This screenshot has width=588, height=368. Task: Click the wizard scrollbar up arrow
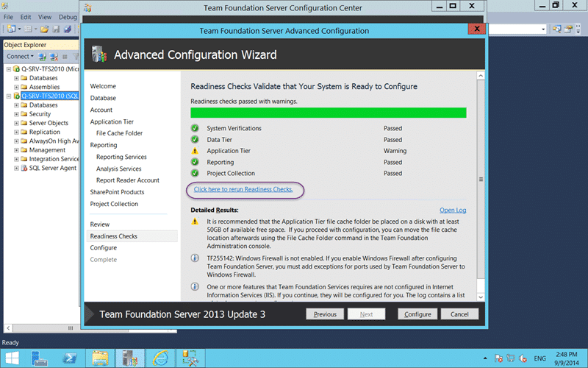coord(481,76)
